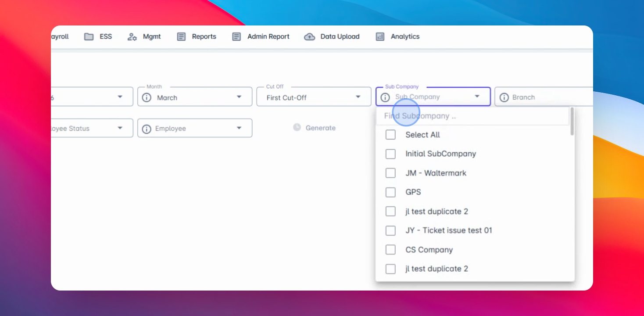Open the Cut Off dropdown arrow
This screenshot has width=644, height=316.
pos(358,97)
